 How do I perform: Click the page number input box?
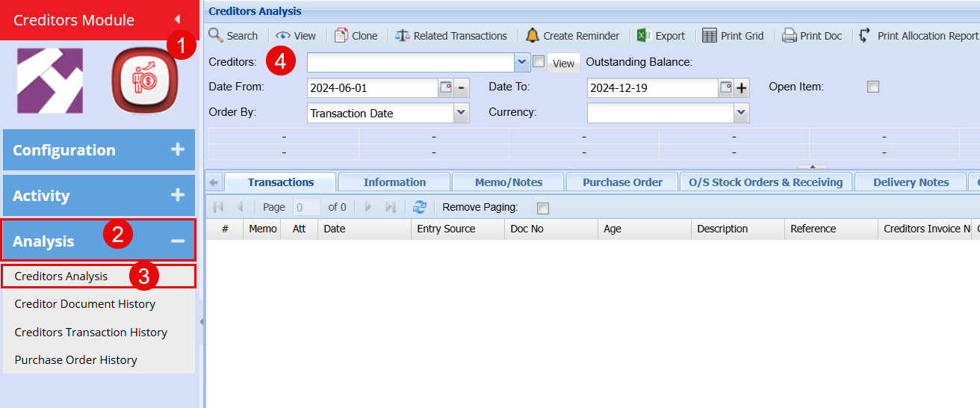[x=307, y=207]
